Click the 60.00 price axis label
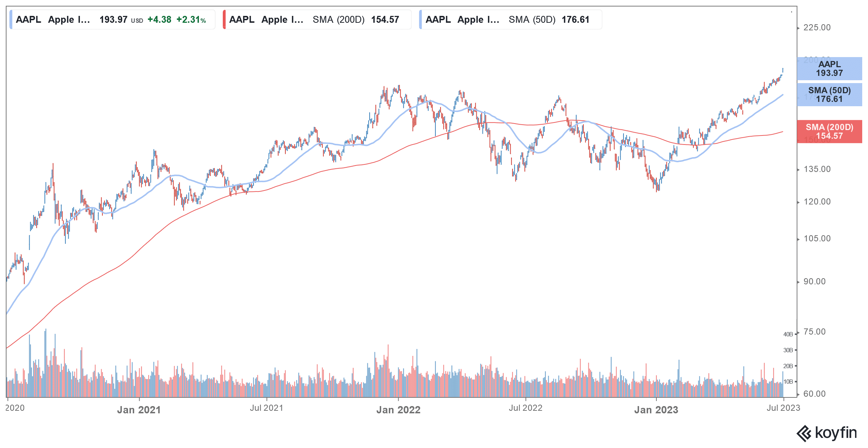Image resolution: width=868 pixels, height=448 pixels. [814, 394]
